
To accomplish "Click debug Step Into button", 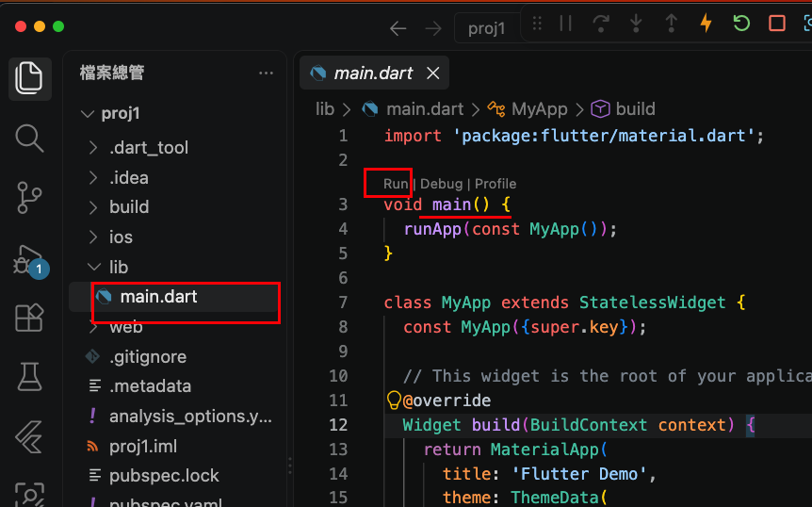I will (x=636, y=24).
